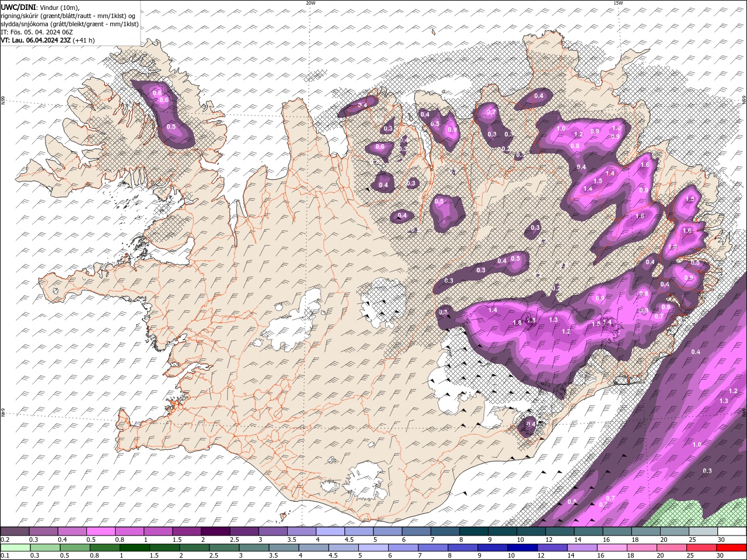The width and height of the screenshot is (747, 560).
Task: Click the "slydda/snjókoma" description line in the header
Action: [69, 24]
